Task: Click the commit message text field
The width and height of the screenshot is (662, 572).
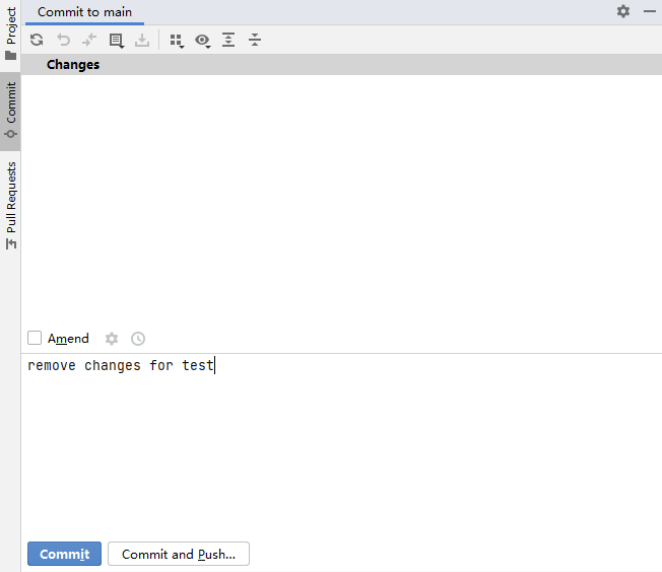Action: pos(342,443)
